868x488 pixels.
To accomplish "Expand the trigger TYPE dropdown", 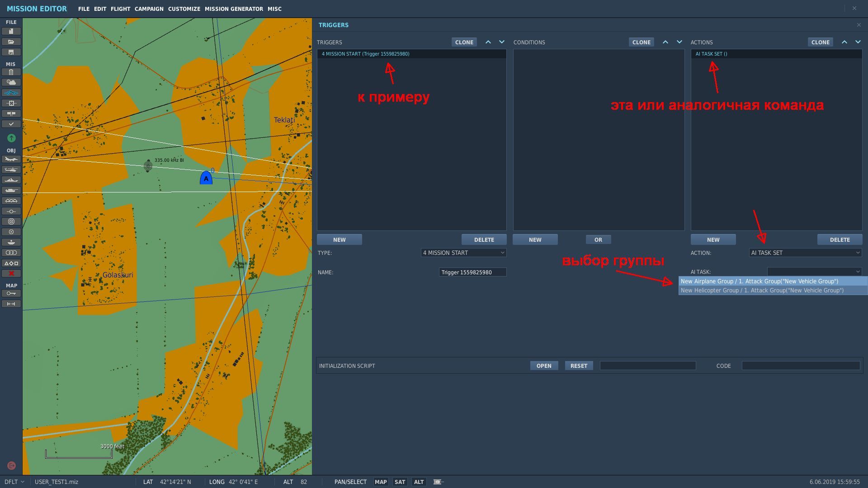I will coord(463,253).
